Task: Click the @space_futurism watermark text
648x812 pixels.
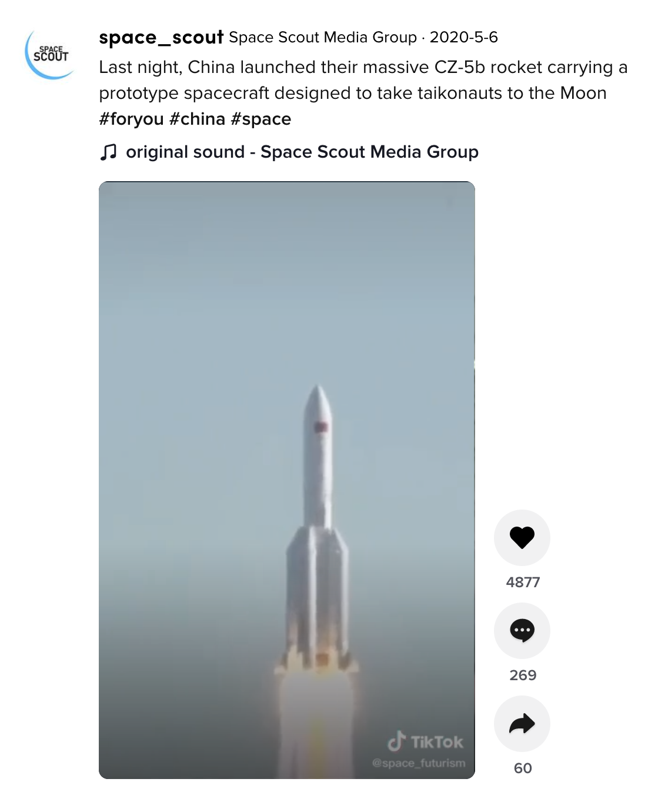Action: click(x=418, y=763)
